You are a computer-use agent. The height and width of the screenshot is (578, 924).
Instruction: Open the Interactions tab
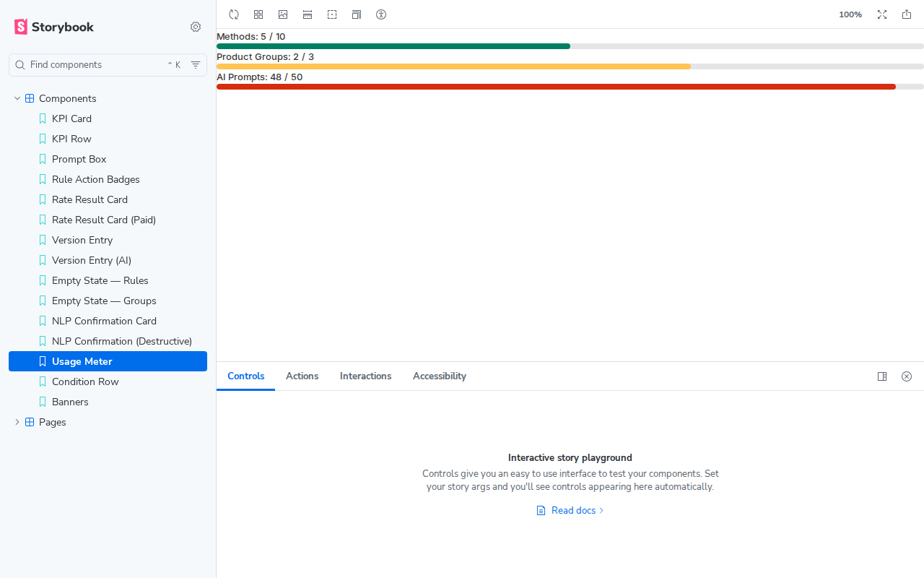pos(365,376)
